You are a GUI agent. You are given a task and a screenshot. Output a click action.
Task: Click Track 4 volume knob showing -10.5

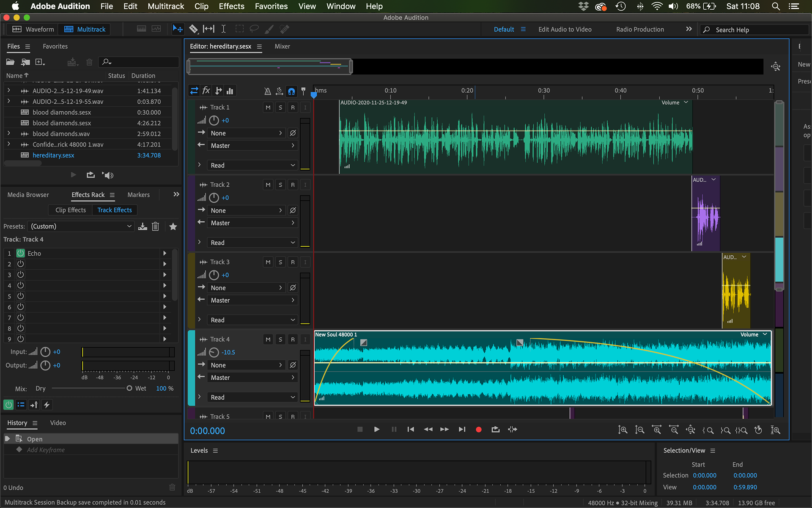[x=214, y=352]
